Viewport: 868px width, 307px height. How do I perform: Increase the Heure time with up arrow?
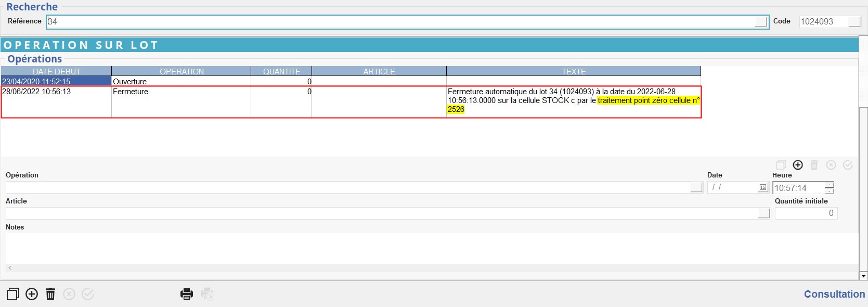829,185
